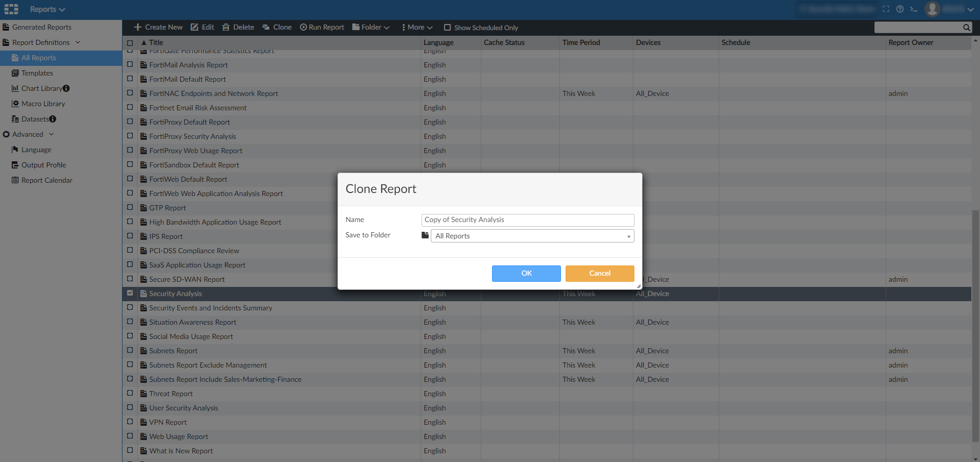Click the Edit pencil icon
The image size is (980, 462).
pyautogui.click(x=194, y=27)
